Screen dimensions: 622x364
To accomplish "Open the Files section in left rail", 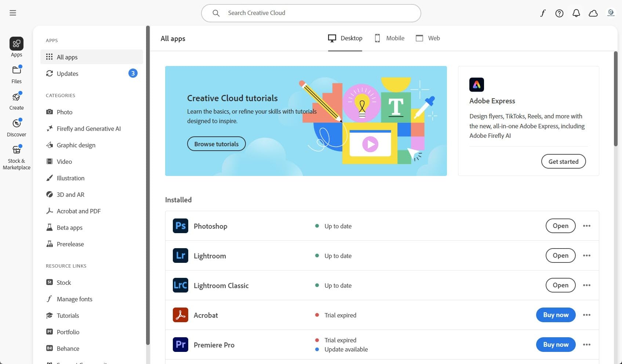I will [x=17, y=74].
